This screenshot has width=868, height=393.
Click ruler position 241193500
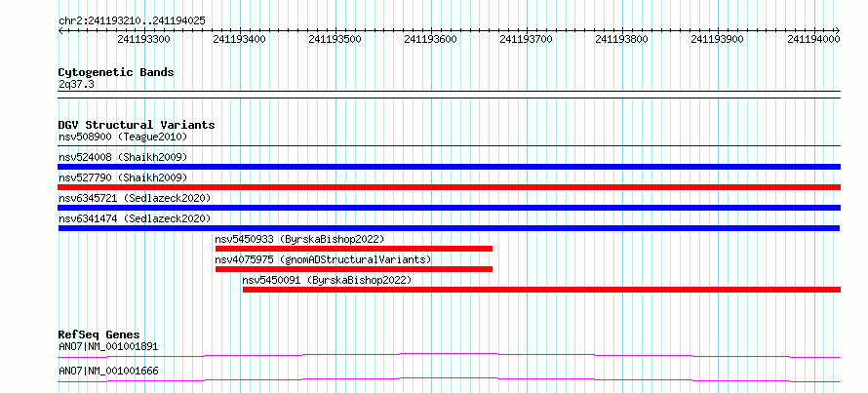(x=335, y=39)
